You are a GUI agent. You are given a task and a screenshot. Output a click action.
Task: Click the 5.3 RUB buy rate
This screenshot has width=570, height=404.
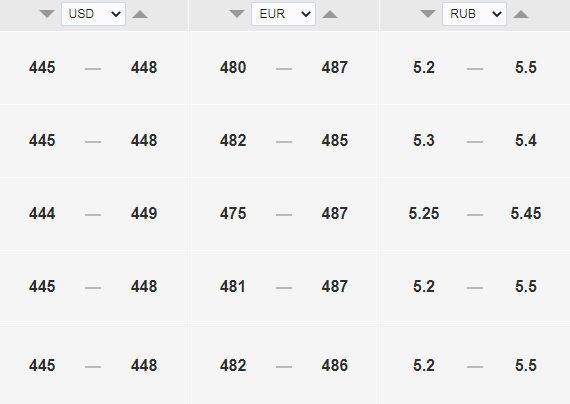tap(424, 141)
